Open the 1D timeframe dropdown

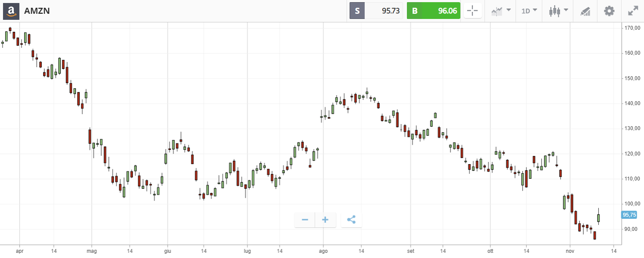pyautogui.click(x=529, y=11)
